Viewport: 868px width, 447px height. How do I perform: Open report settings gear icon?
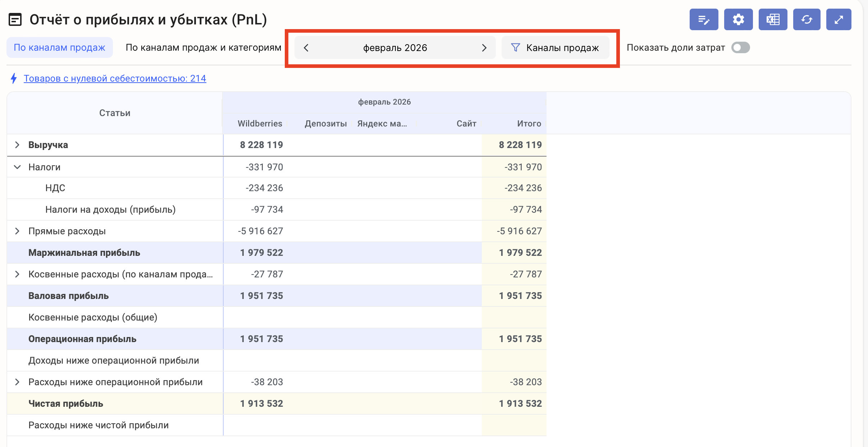click(738, 19)
